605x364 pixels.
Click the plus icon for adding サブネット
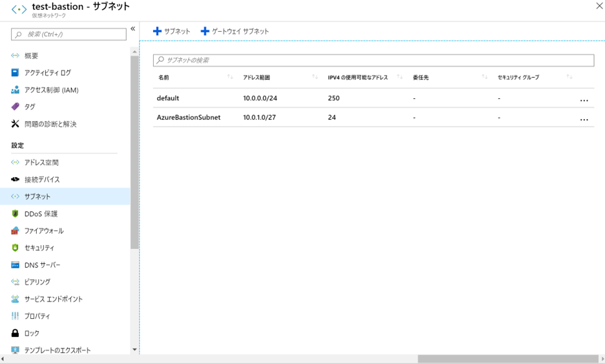pyautogui.click(x=158, y=31)
